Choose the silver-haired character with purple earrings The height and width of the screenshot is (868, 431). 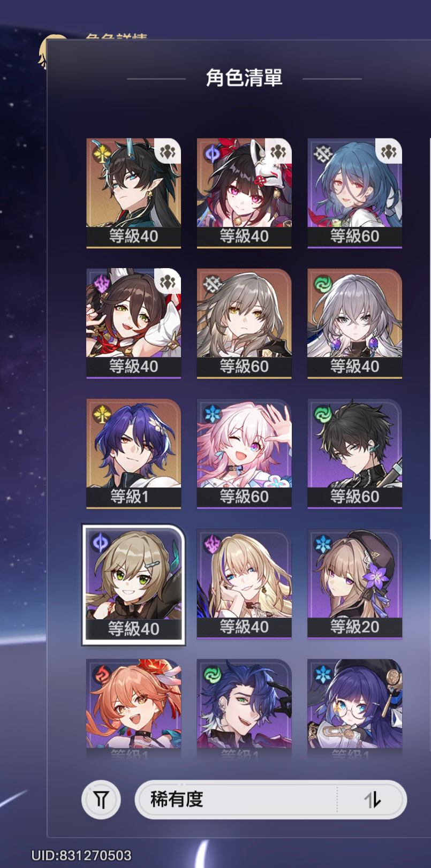point(354,323)
